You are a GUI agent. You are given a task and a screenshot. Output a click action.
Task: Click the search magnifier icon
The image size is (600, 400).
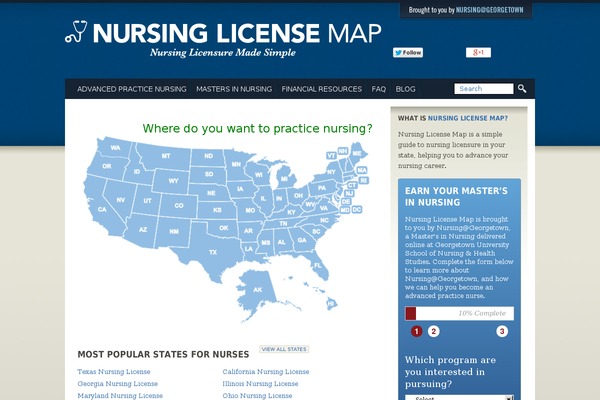522,88
